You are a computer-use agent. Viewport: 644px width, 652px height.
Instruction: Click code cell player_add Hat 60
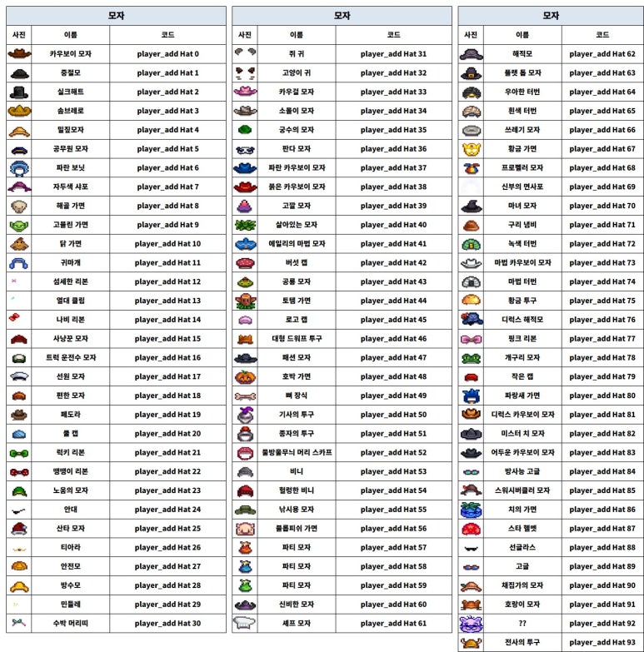(393, 605)
